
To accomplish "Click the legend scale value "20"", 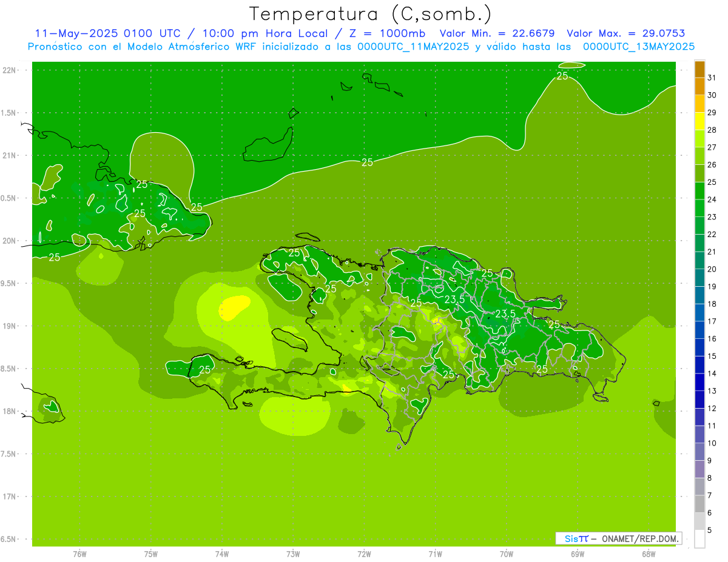I will pos(712,269).
